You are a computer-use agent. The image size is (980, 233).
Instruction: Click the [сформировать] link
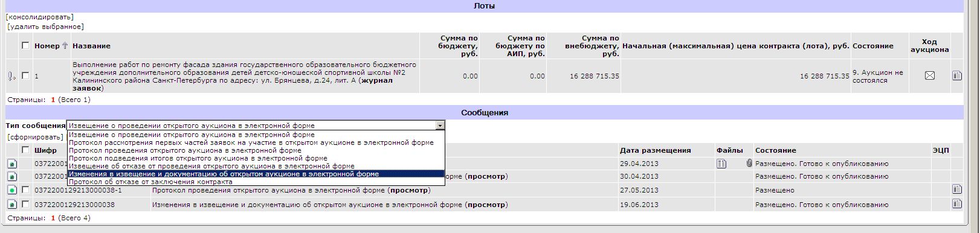coord(35,137)
